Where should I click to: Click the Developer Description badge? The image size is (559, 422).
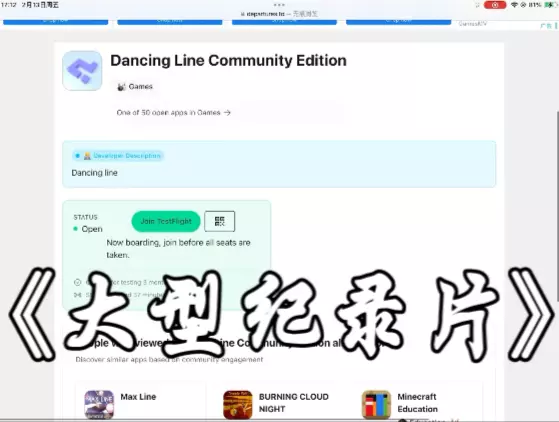tap(118, 156)
